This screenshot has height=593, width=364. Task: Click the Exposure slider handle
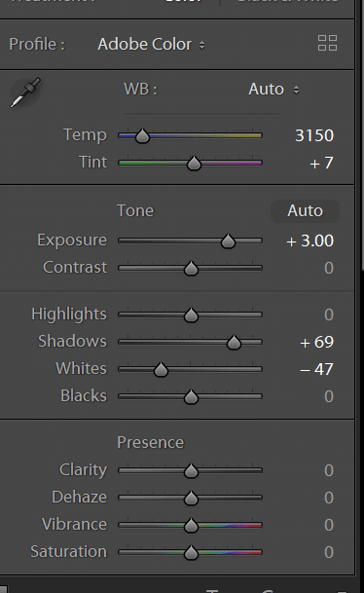228,241
